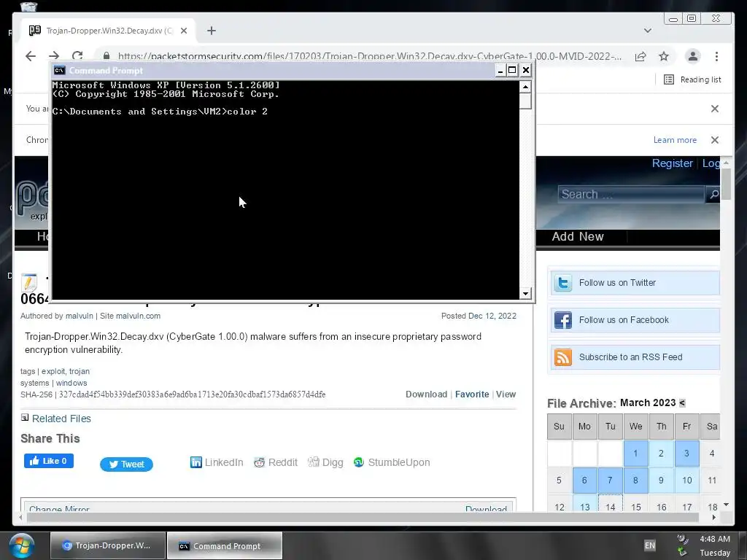747x560 pixels.
Task: Click the malvuln.com site link
Action: (x=138, y=316)
